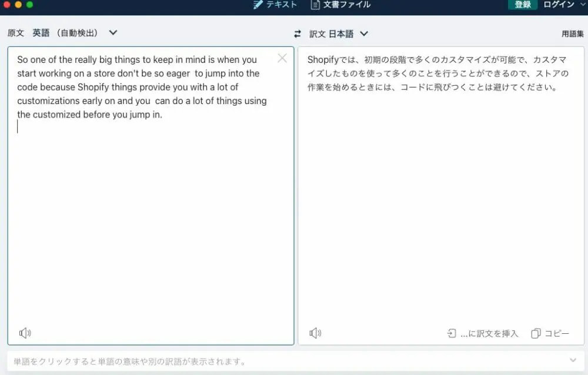Play audio of the English source text

pos(25,333)
